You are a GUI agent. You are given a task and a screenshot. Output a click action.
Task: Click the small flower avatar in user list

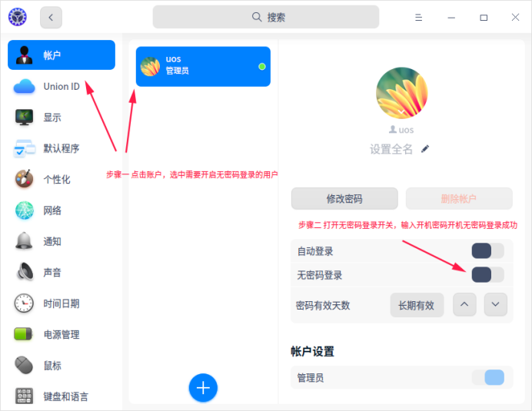150,67
